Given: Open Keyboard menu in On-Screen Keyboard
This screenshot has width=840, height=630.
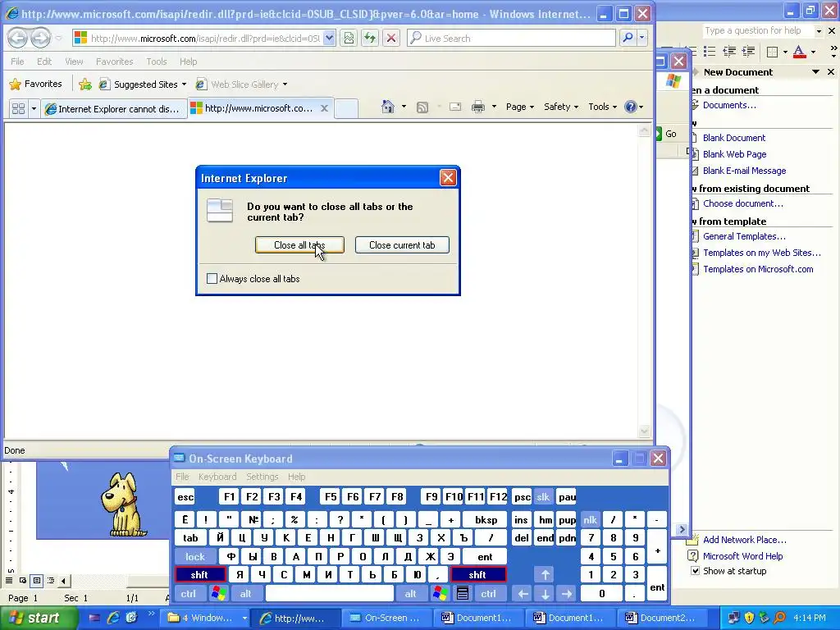Looking at the screenshot, I should pos(217,477).
